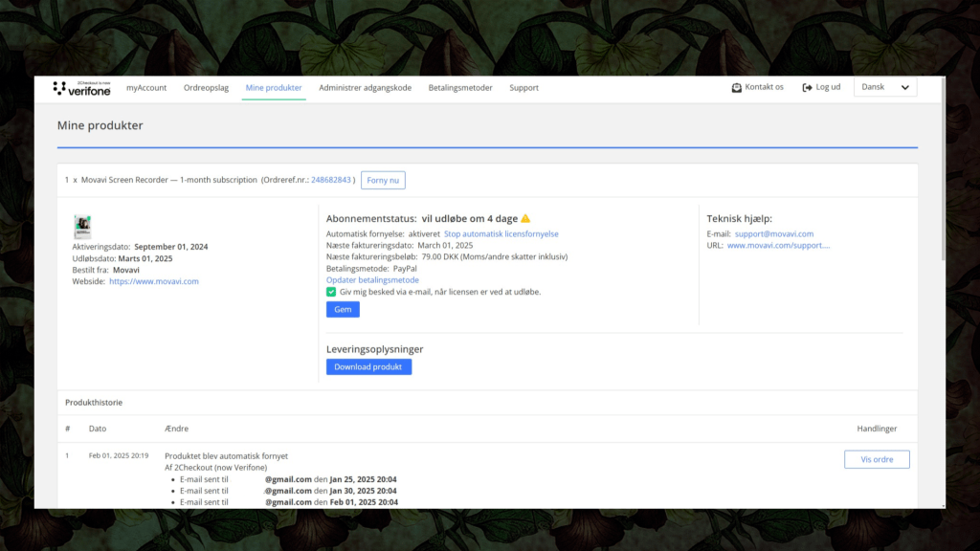Open the Dansk language dropdown
Image resolution: width=980 pixels, height=551 pixels.
(x=884, y=87)
